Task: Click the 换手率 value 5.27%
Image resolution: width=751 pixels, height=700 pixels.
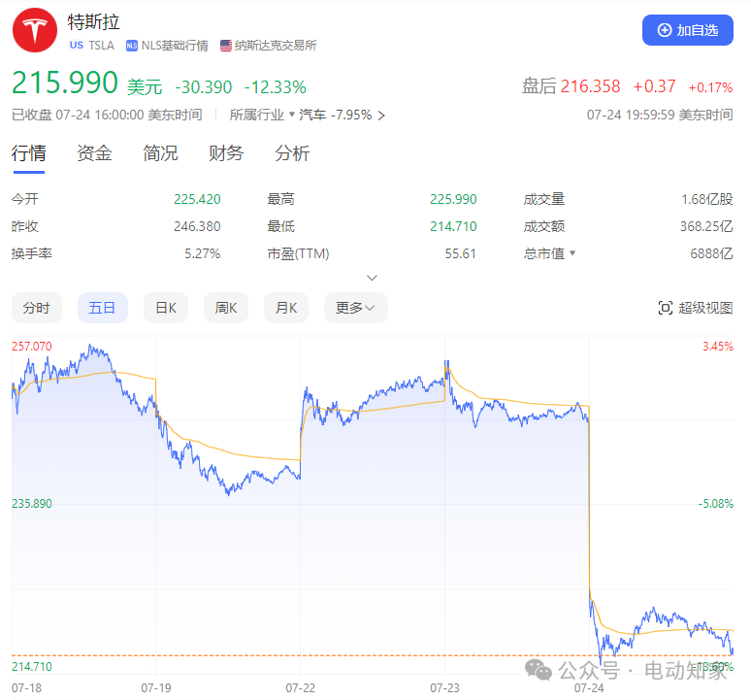Action: coord(203,253)
